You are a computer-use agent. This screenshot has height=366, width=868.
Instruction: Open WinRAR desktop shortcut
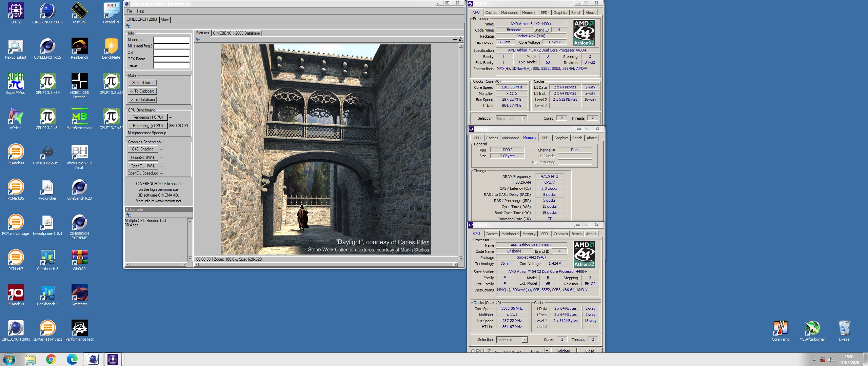click(x=79, y=260)
